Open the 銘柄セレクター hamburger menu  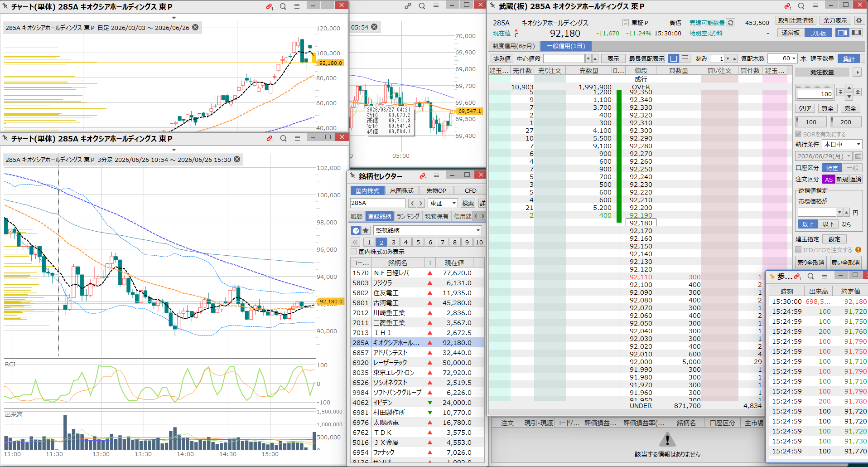[x=436, y=176]
